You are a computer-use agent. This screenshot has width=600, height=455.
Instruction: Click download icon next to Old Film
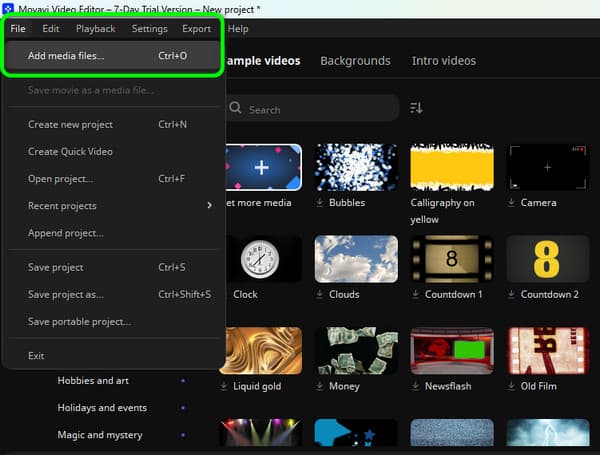(511, 386)
